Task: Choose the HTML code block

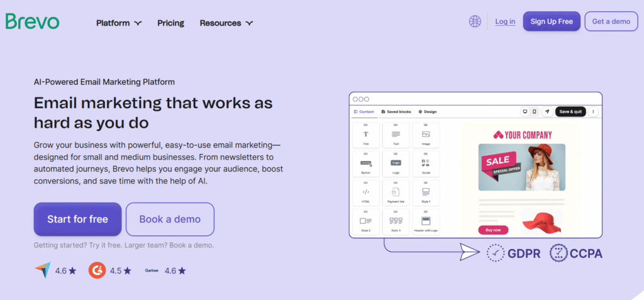Action: 366,194
